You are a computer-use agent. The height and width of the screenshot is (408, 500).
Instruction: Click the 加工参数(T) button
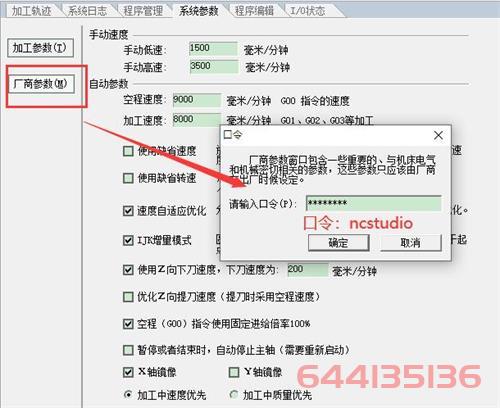pos(40,48)
